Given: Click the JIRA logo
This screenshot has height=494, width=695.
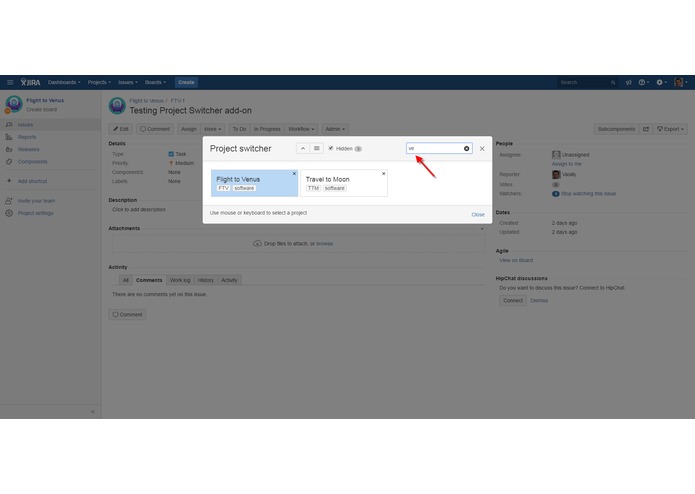Looking at the screenshot, I should [x=31, y=82].
